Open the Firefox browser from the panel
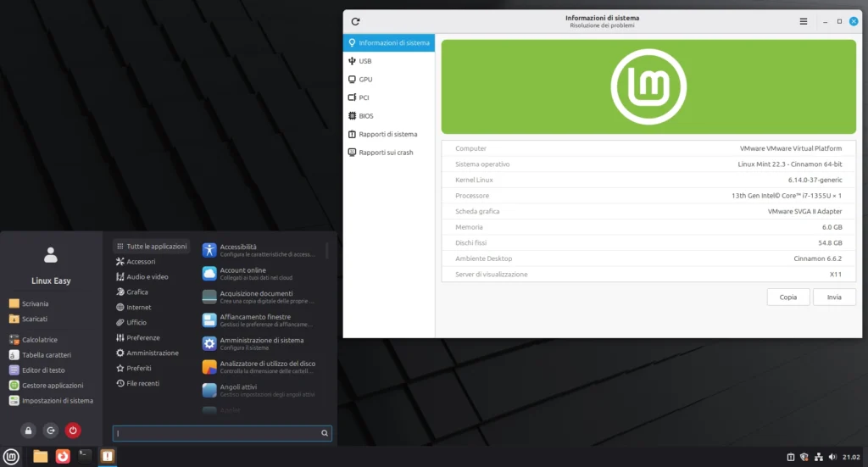 (63, 457)
